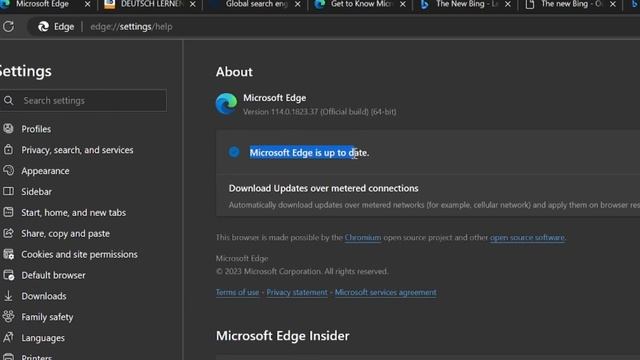This screenshot has height=360, width=640.
Task: Open the open source software link
Action: click(527, 238)
